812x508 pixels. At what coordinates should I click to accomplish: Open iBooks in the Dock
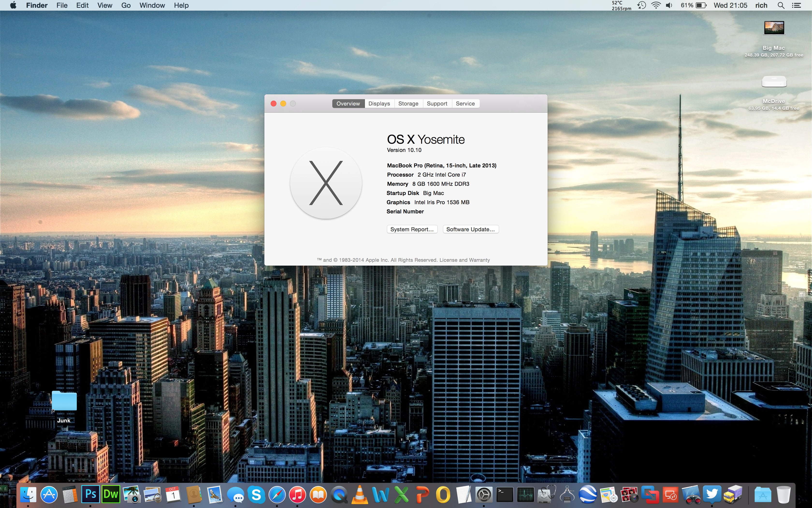click(x=319, y=494)
